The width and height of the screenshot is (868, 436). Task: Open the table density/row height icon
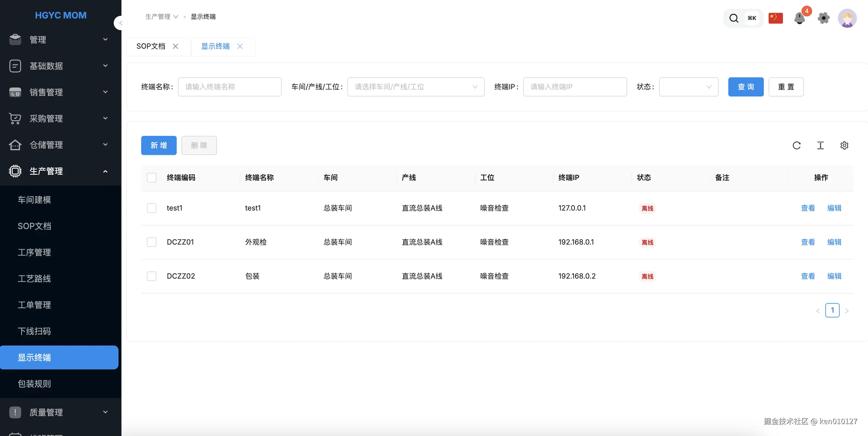tap(820, 145)
